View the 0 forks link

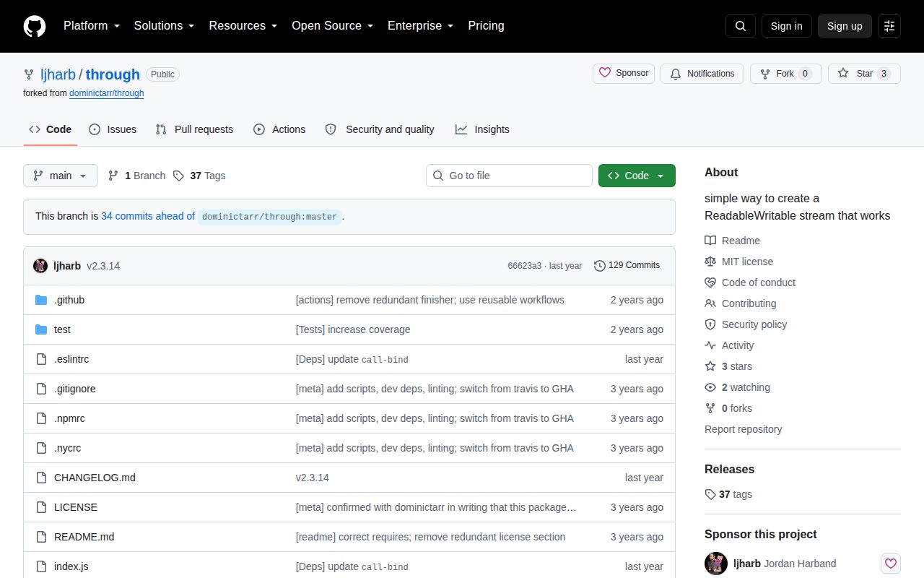(x=728, y=408)
